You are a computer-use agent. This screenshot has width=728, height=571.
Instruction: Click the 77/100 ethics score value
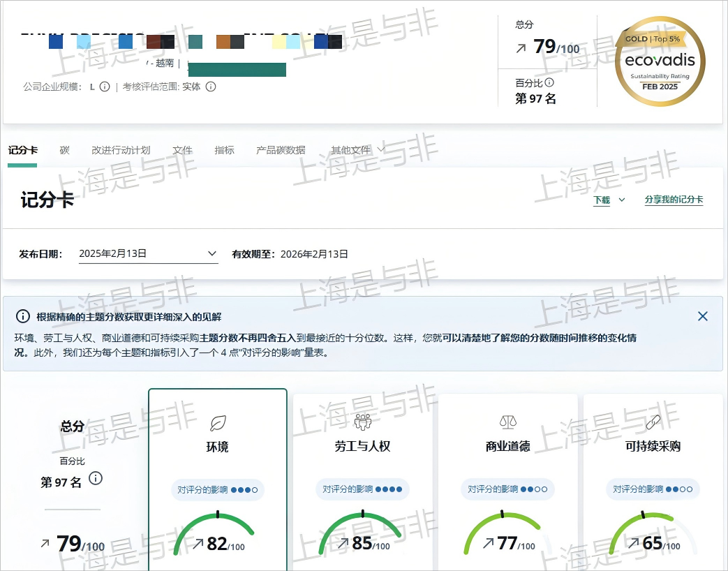(x=517, y=543)
